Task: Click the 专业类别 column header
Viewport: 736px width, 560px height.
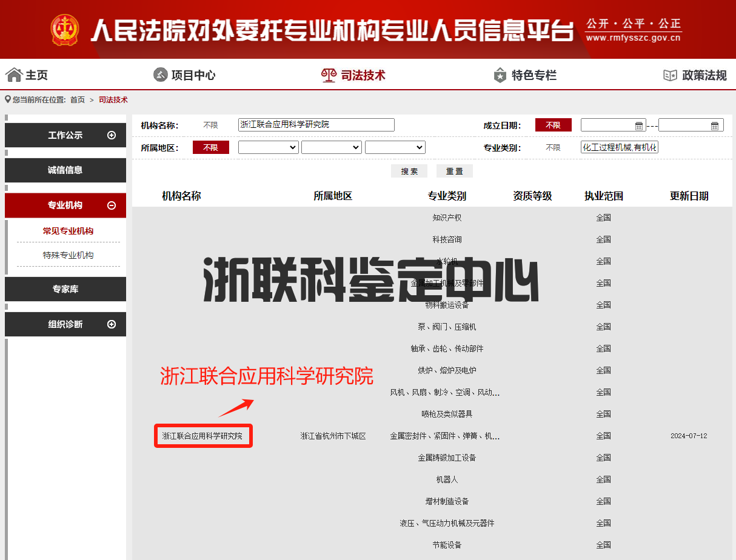Action: coord(447,196)
